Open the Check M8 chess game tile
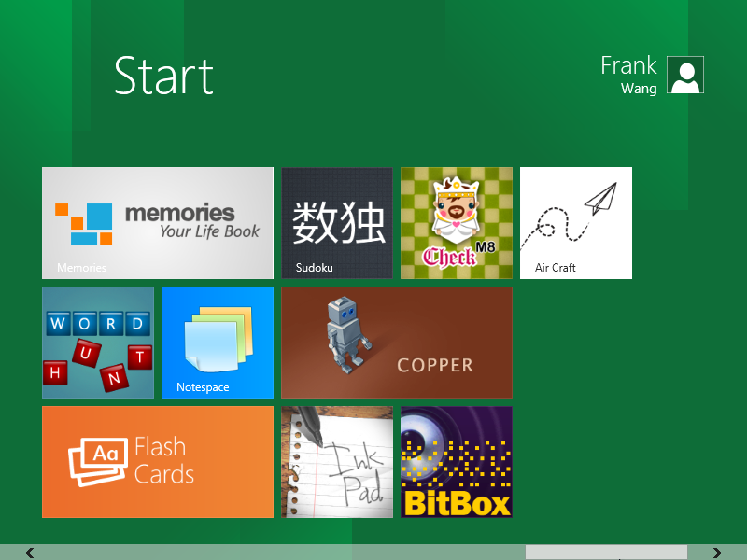 [x=457, y=223]
